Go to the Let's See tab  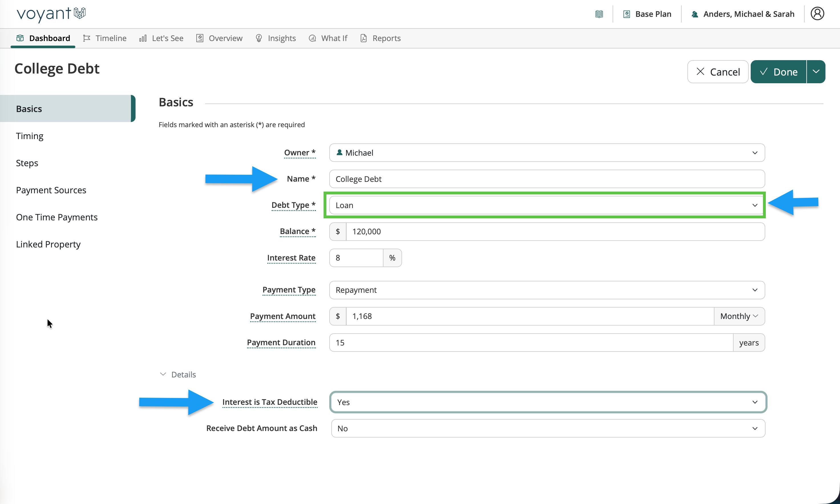pyautogui.click(x=161, y=38)
